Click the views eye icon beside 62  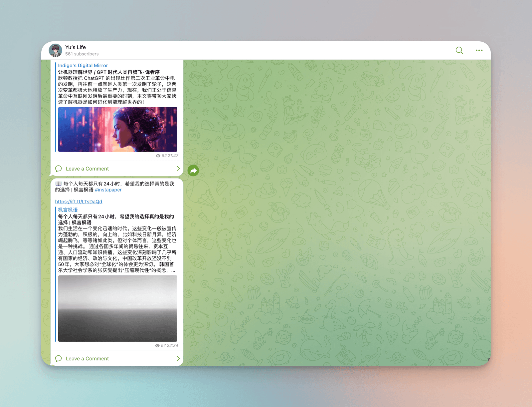(x=158, y=156)
